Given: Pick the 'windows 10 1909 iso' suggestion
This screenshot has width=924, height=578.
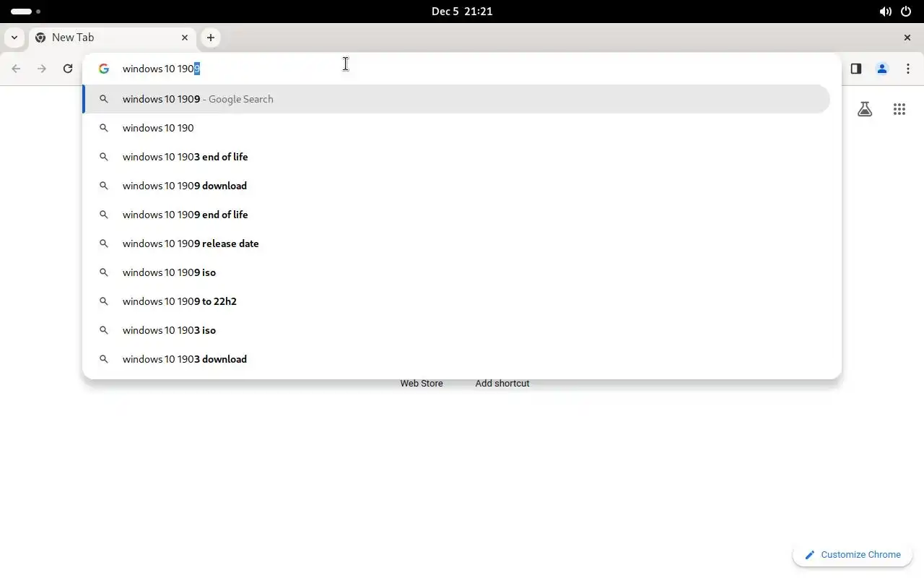Looking at the screenshot, I should click(456, 272).
